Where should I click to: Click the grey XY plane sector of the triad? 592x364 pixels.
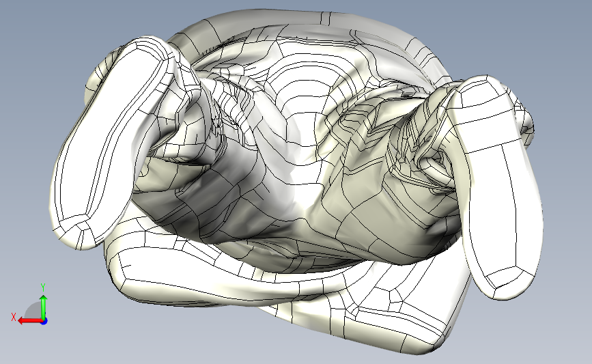pyautogui.click(x=33, y=310)
